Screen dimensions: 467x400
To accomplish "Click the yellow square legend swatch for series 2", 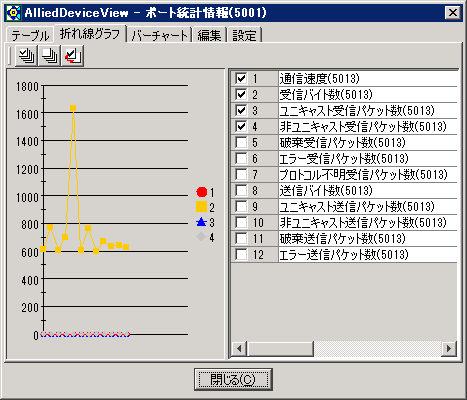I will tap(202, 207).
